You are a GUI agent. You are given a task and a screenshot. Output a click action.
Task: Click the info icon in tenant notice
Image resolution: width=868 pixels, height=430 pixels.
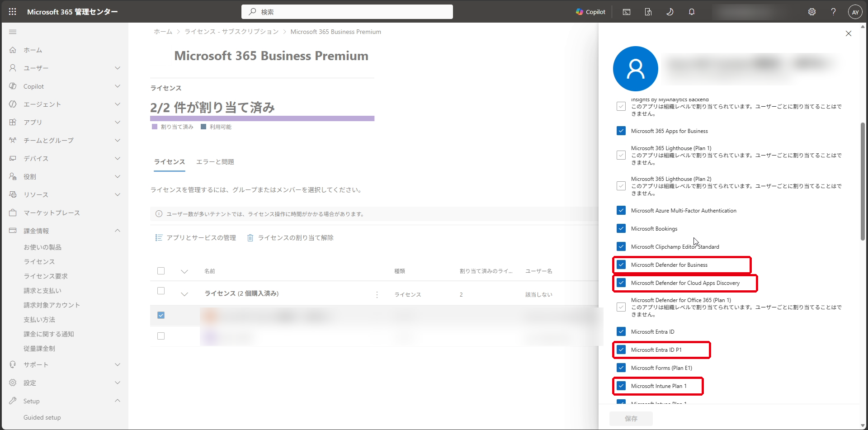click(159, 214)
